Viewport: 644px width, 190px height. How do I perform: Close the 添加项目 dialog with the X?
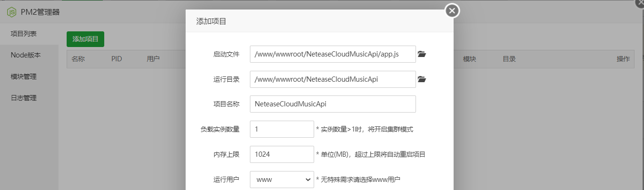[x=452, y=10]
